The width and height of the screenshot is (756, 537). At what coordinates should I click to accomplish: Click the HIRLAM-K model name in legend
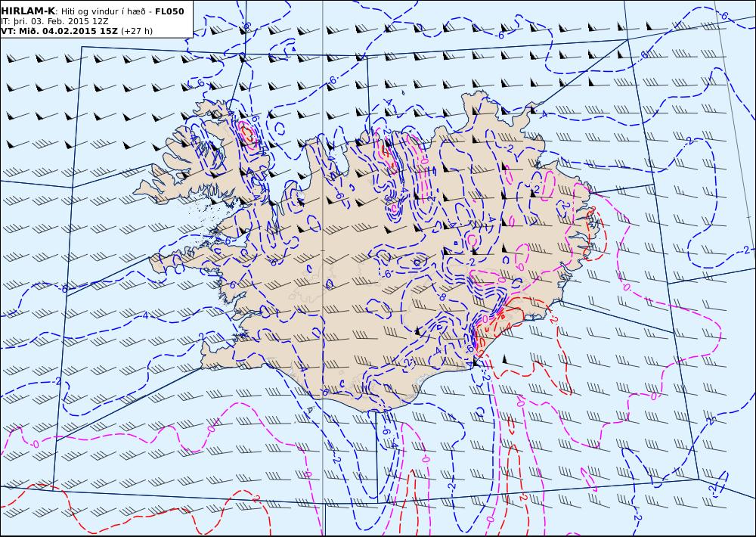[x=28, y=11]
